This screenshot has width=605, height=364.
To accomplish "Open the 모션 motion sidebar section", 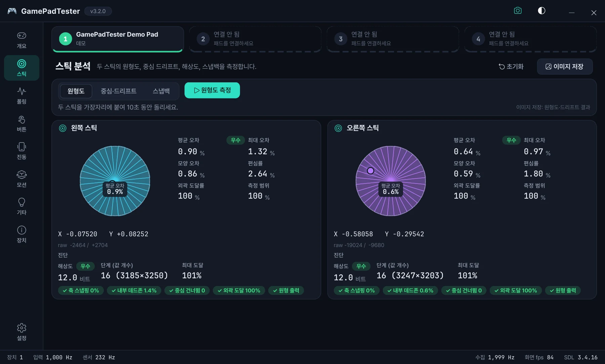I will (x=22, y=179).
